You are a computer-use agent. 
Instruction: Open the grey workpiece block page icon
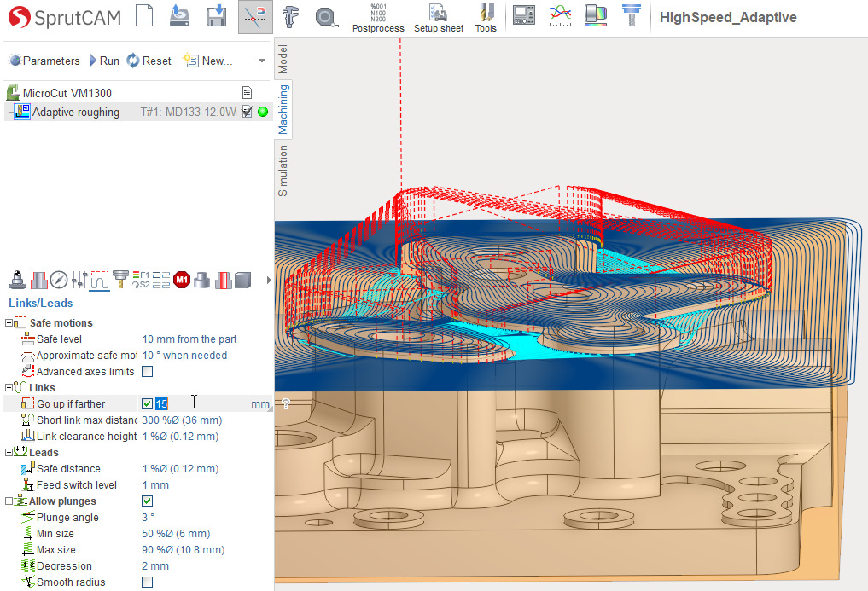point(242,280)
